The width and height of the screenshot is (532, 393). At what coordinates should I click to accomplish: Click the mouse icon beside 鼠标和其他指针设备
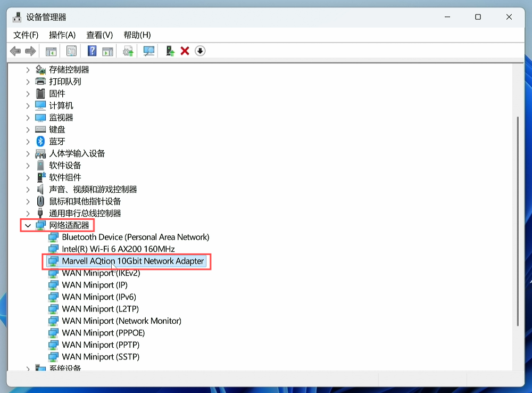pos(40,201)
